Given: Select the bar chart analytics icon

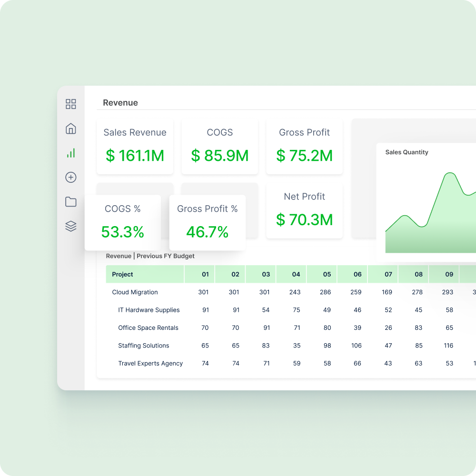Looking at the screenshot, I should pyautogui.click(x=71, y=153).
